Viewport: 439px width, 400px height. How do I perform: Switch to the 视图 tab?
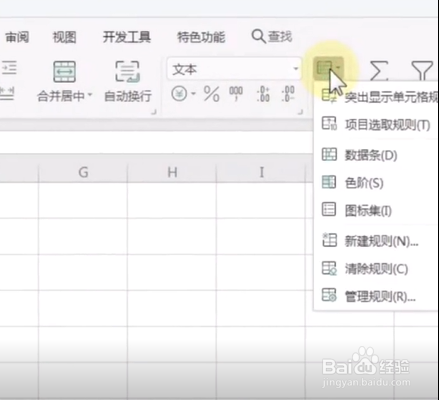65,37
